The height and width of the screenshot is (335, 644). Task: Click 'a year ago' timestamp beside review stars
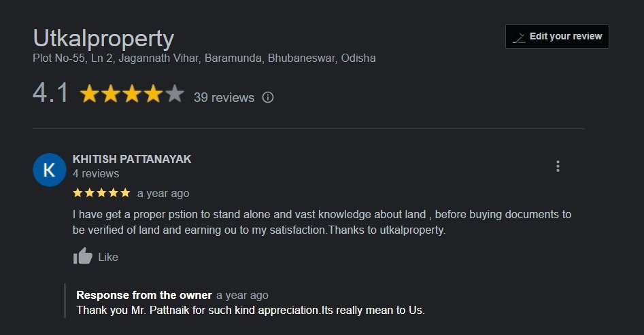(163, 194)
